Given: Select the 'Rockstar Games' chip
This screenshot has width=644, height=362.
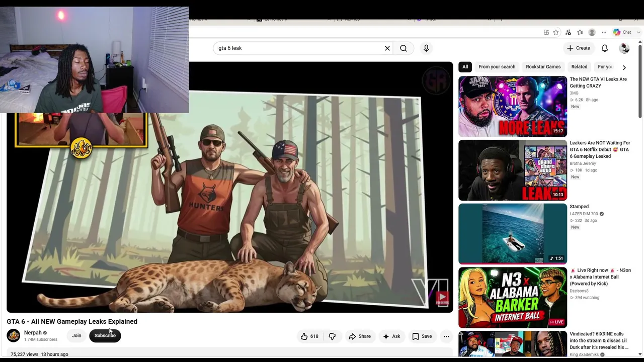Looking at the screenshot, I should tap(543, 67).
